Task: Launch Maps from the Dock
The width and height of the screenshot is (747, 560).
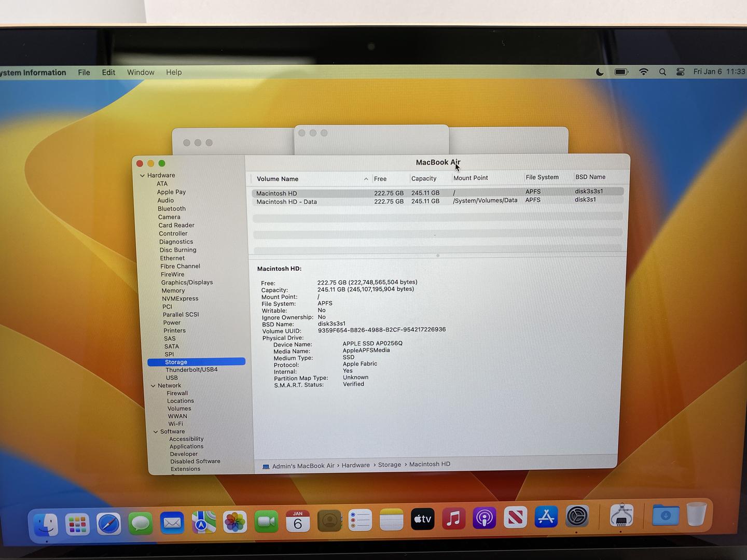Action: (203, 522)
